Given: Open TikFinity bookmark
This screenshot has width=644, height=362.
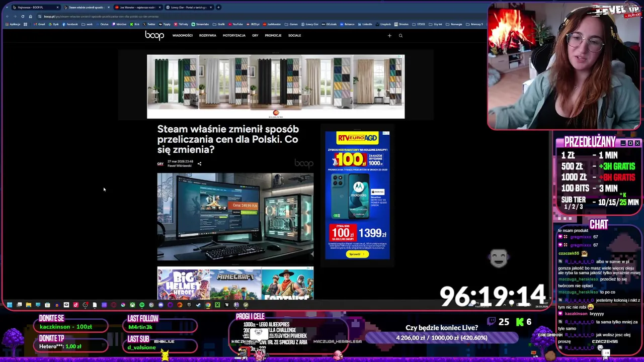Looking at the screenshot, I should (181, 24).
